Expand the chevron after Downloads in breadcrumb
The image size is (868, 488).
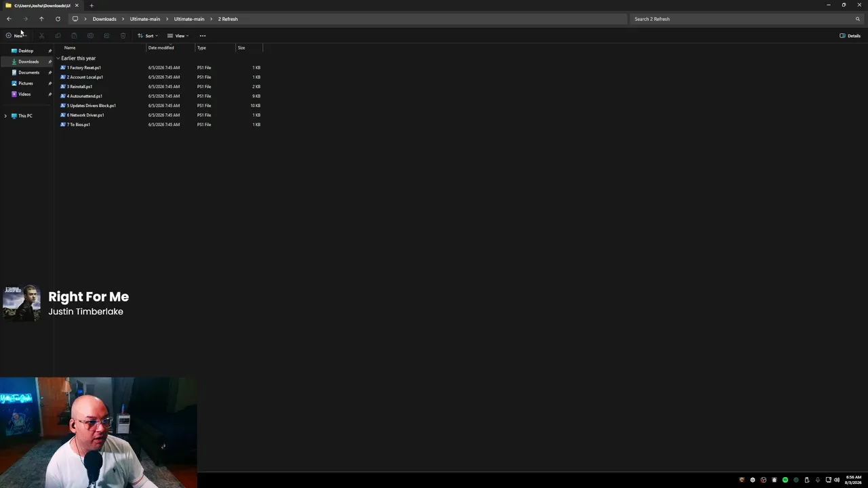(123, 19)
